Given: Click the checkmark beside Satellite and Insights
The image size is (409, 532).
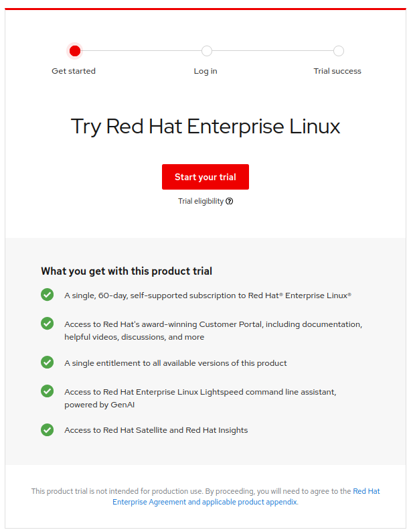Looking at the screenshot, I should [x=47, y=430].
